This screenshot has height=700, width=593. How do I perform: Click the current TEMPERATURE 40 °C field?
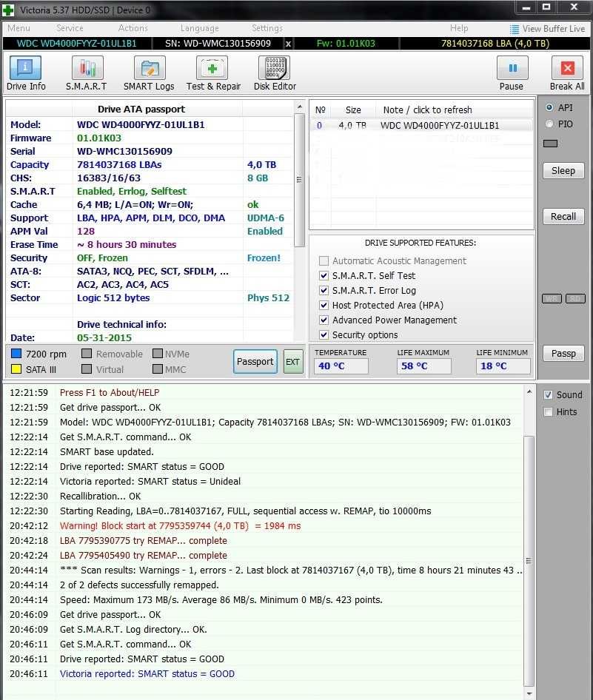click(x=341, y=366)
